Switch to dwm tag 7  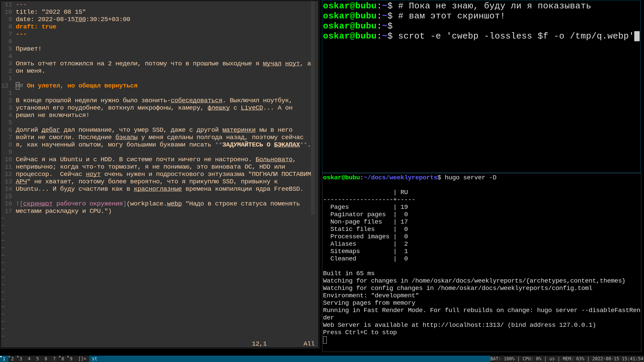click(54, 359)
